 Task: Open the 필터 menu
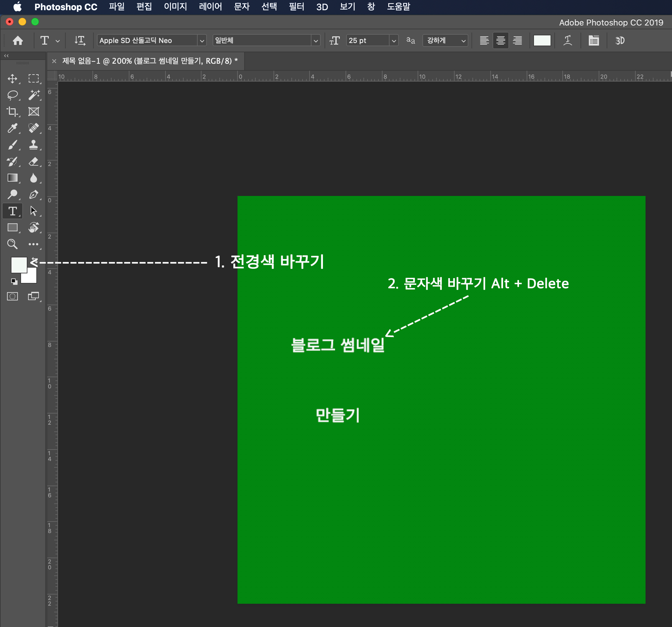pos(296,7)
